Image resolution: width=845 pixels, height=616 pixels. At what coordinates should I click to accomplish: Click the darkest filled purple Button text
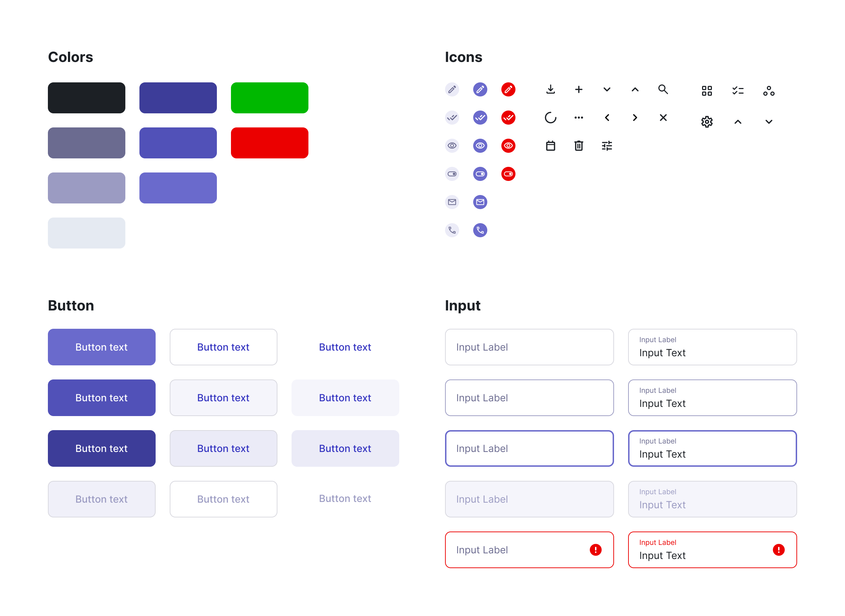(101, 448)
